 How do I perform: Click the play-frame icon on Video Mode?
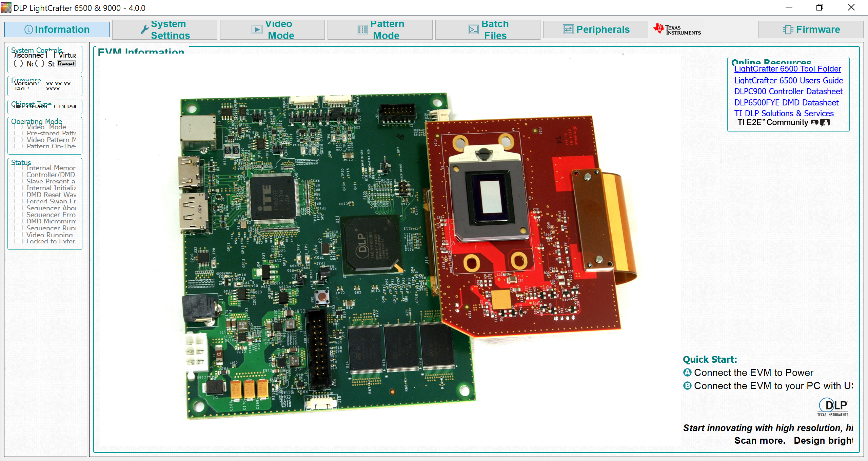pos(257,29)
